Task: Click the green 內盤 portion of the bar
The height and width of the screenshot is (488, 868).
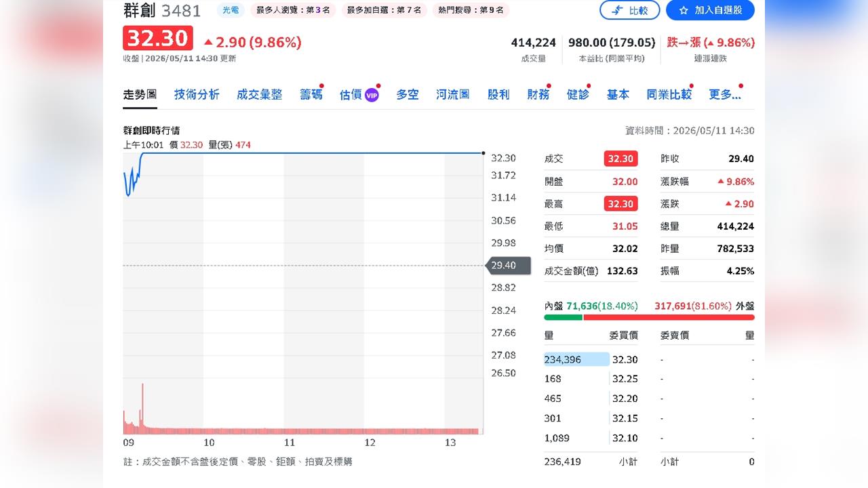Action: click(563, 317)
